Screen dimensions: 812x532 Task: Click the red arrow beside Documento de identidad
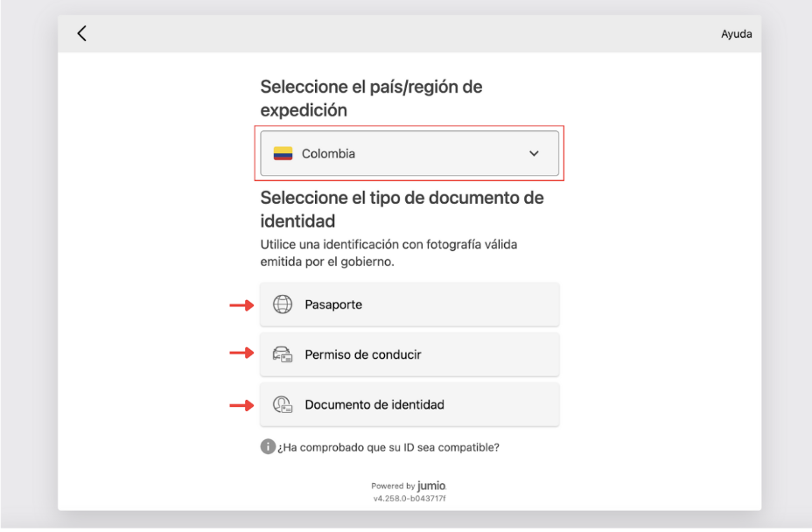click(241, 405)
